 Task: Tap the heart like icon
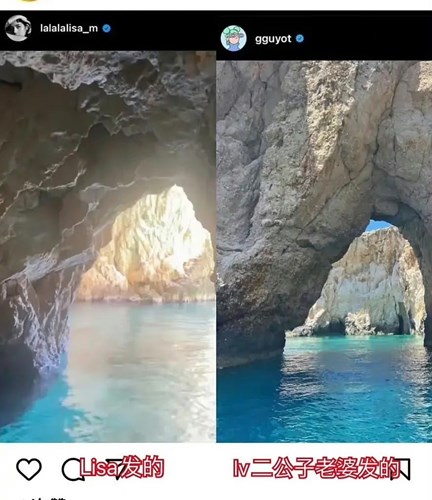click(29, 469)
